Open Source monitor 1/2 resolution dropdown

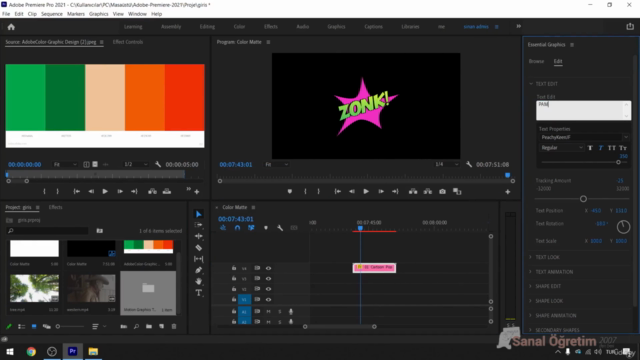point(136,164)
